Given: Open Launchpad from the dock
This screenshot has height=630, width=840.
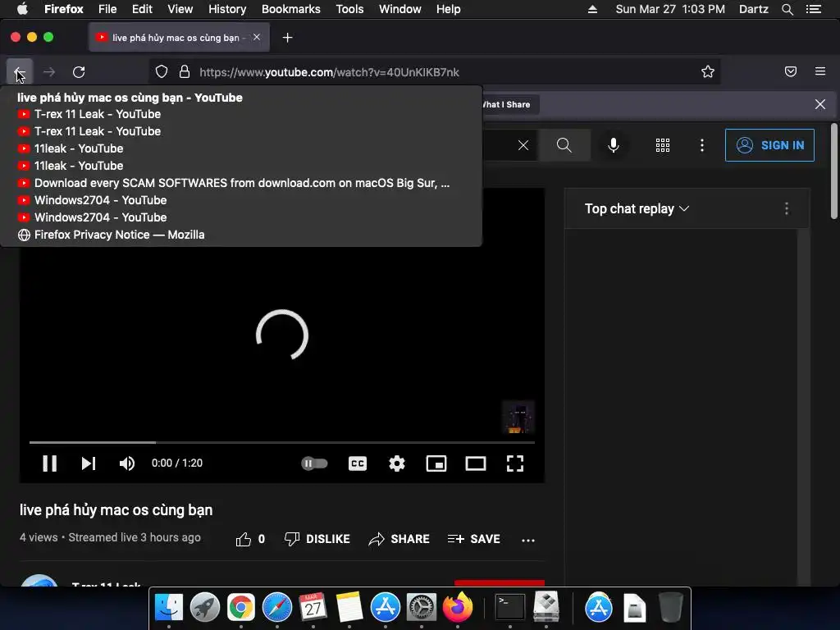Looking at the screenshot, I should (x=204, y=608).
